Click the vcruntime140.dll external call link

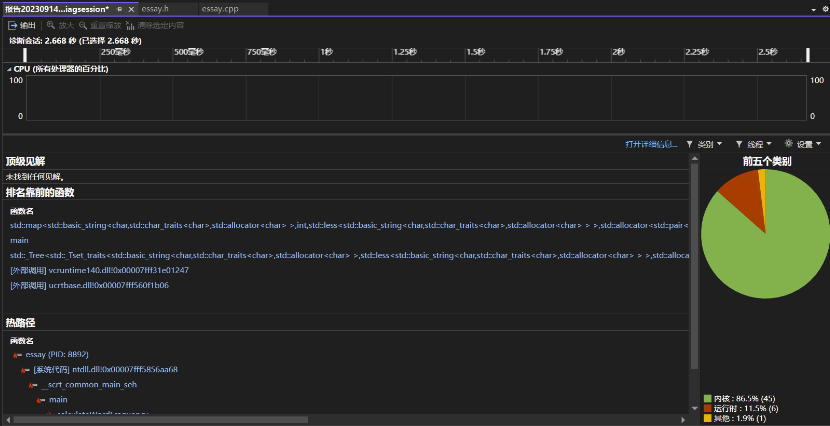coord(100,270)
